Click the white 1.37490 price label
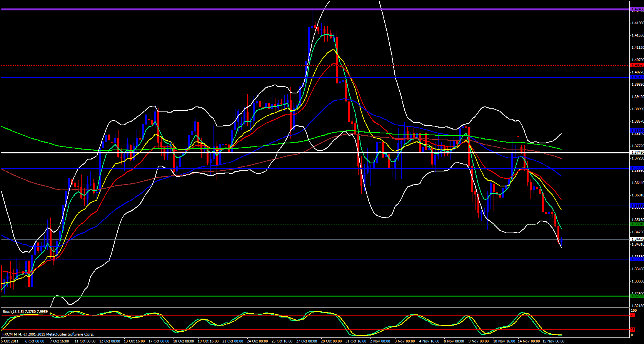Screen dimensions: 644x344 [x=637, y=153]
